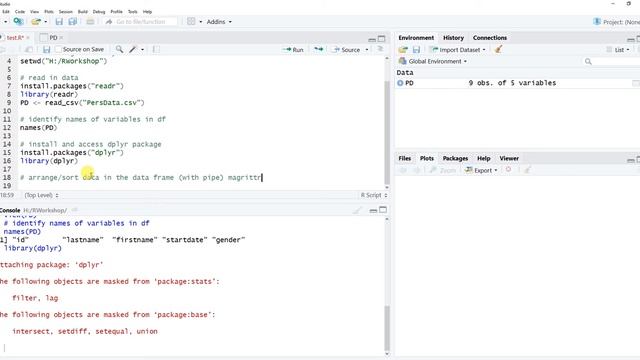
Task: Click the R Script file type selector
Action: (373, 195)
